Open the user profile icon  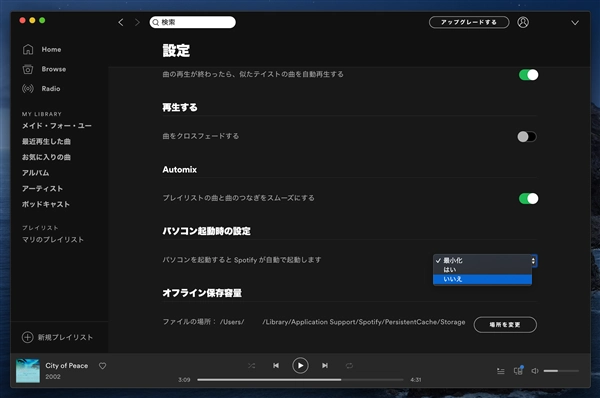tap(523, 22)
